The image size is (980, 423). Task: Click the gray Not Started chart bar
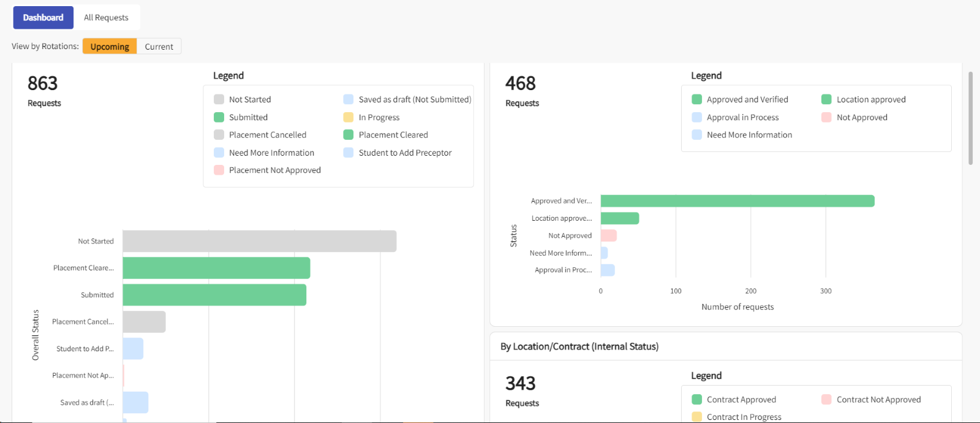click(259, 241)
